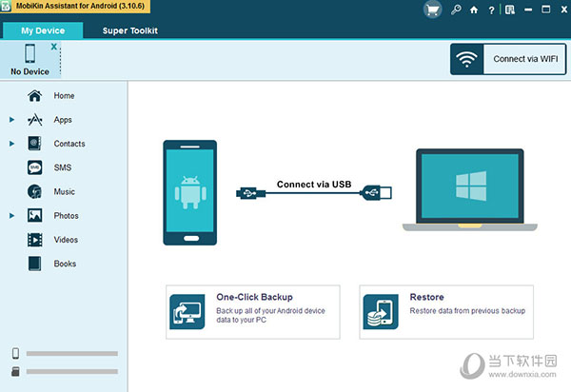571x392 pixels.
Task: Click One-Click Backup title text
Action: point(254,297)
